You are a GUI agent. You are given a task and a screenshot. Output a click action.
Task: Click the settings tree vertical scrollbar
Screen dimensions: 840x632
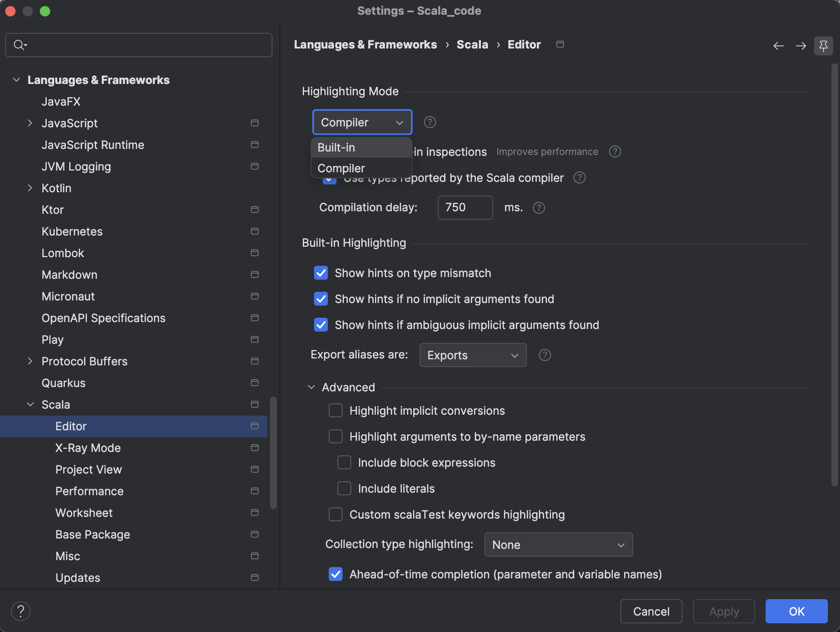[x=273, y=452]
